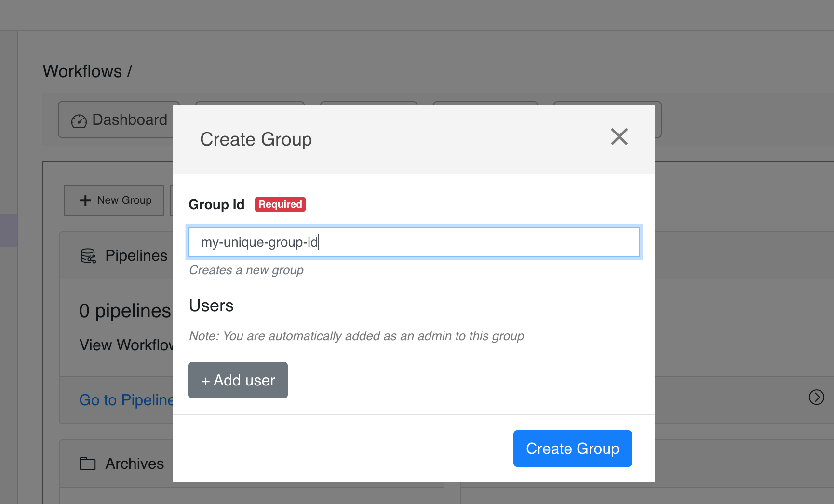Click the plus icon in New Group
This screenshot has width=834, height=504.
[x=85, y=200]
